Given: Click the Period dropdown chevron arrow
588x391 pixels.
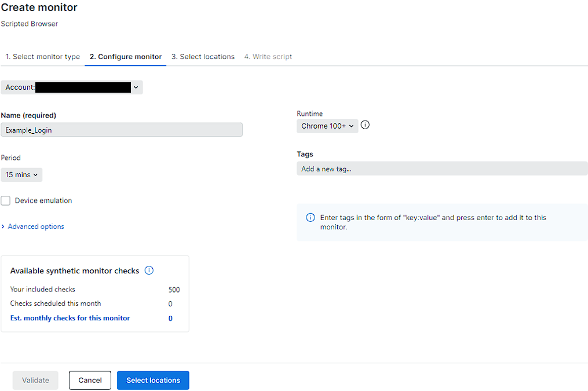Looking at the screenshot, I should [x=35, y=174].
